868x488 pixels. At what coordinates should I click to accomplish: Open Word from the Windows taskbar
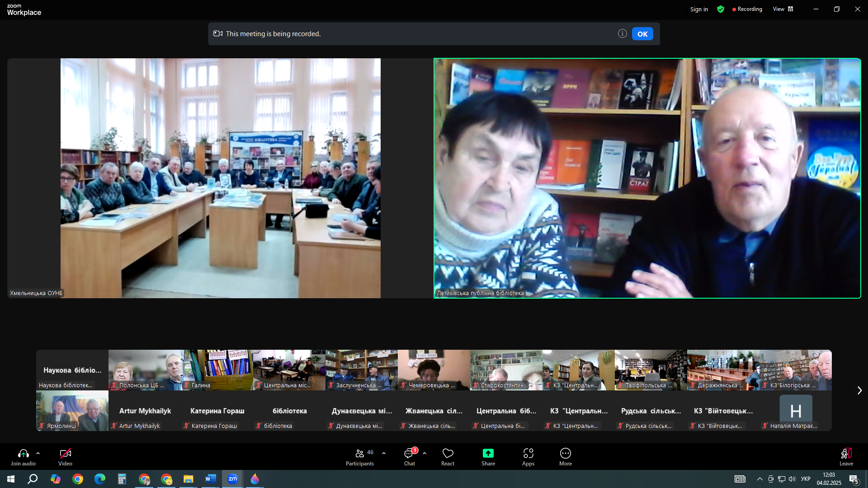210,479
